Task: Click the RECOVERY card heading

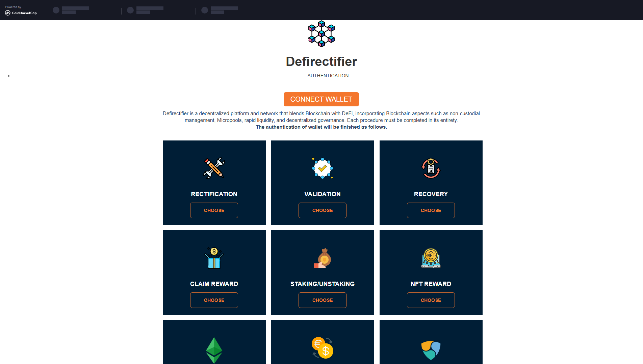Action: (x=431, y=194)
